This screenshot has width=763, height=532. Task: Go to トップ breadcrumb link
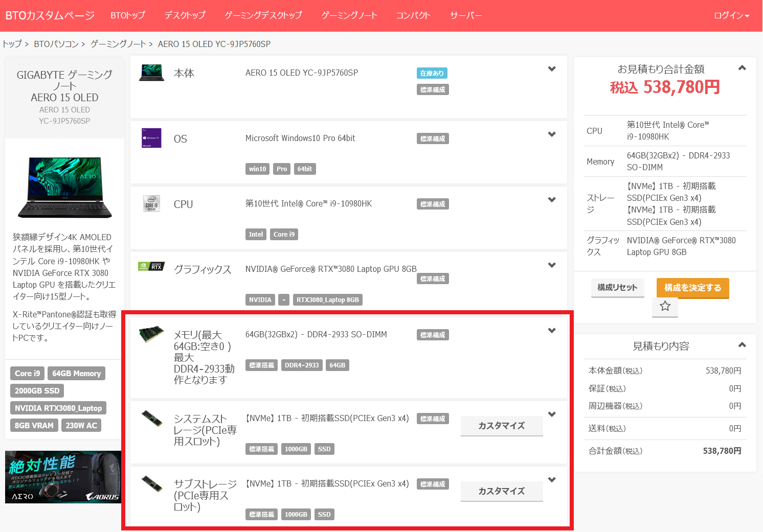[x=12, y=44]
